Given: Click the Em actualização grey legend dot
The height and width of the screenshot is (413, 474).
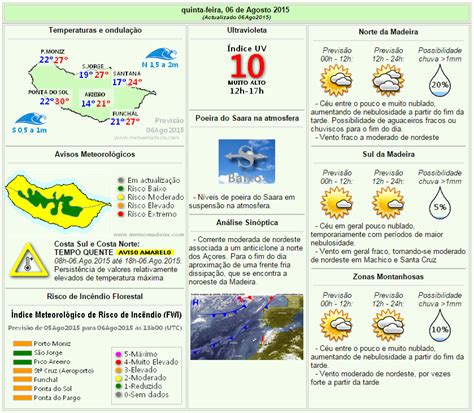Looking at the screenshot, I should pyautogui.click(x=121, y=180).
